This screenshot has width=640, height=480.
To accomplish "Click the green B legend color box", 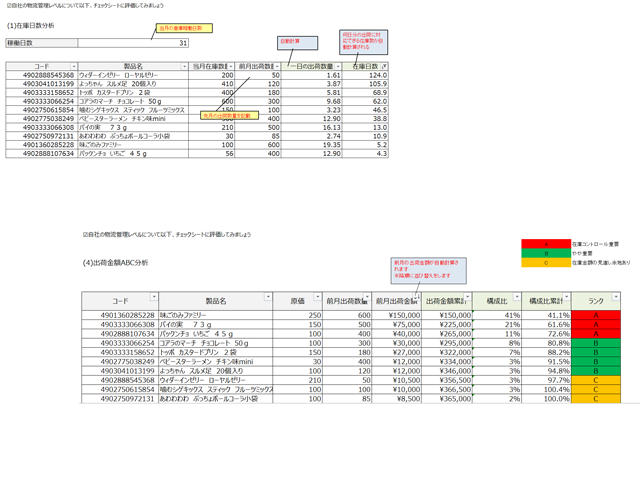I will 545,254.
